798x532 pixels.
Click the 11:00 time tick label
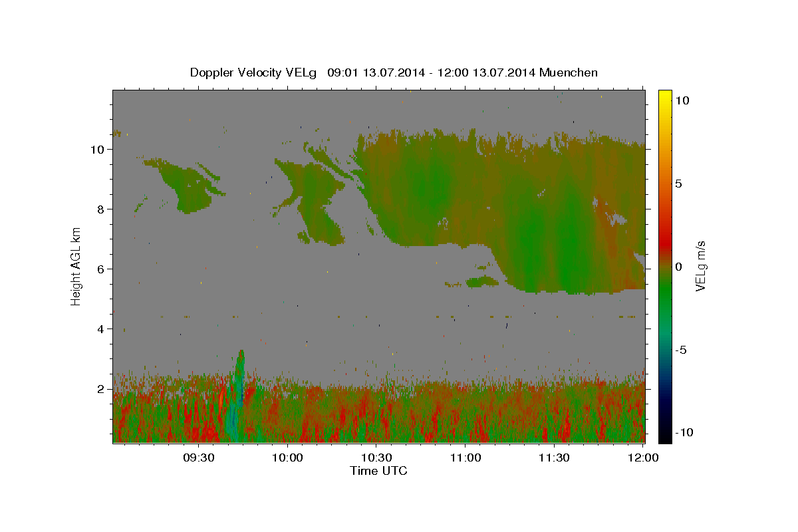pyautogui.click(x=465, y=458)
